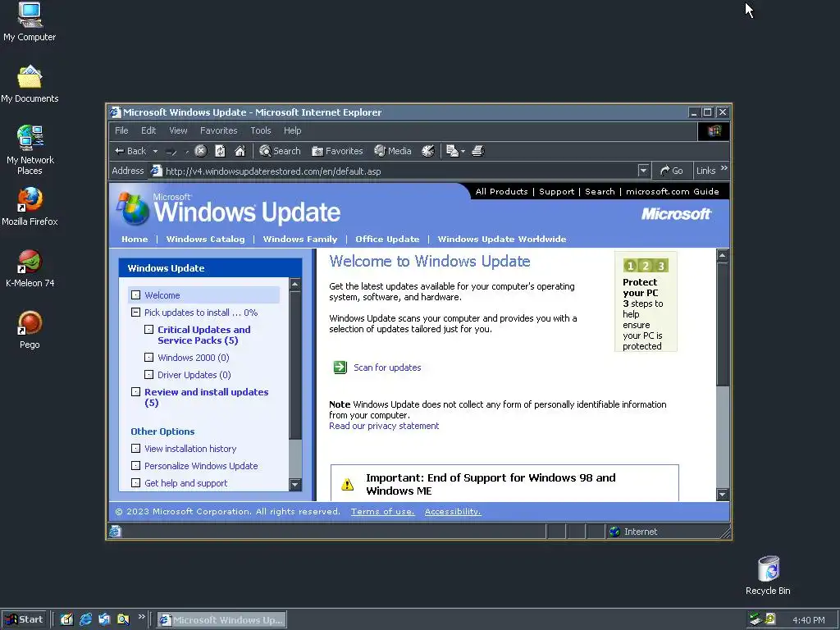Open the Tools menu
The image size is (840, 630).
click(260, 130)
